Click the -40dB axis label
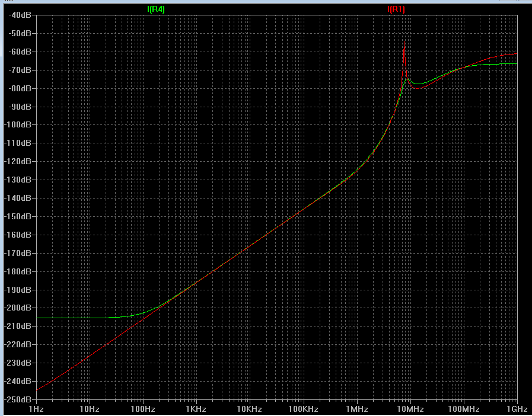The height and width of the screenshot is (416, 532). click(x=19, y=15)
